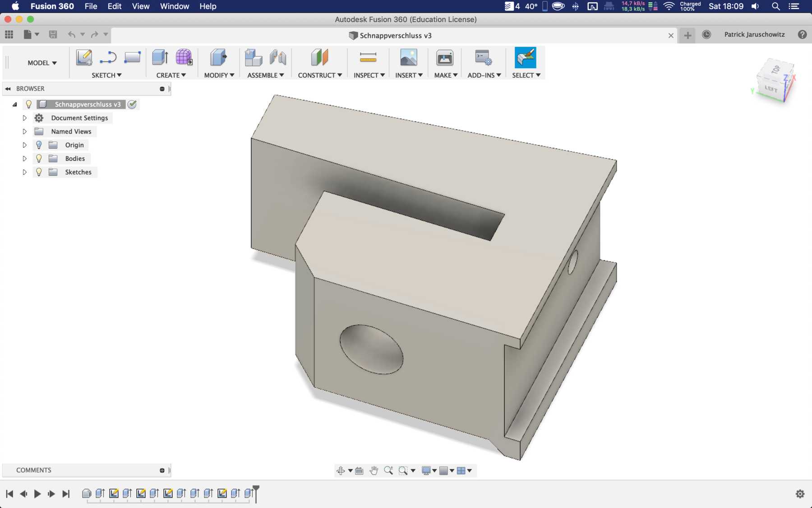812x508 pixels.
Task: Open the Edit menu
Action: click(115, 6)
